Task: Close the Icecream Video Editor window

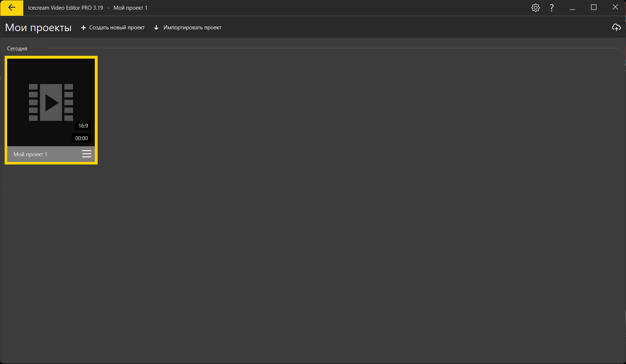Action: [615, 8]
